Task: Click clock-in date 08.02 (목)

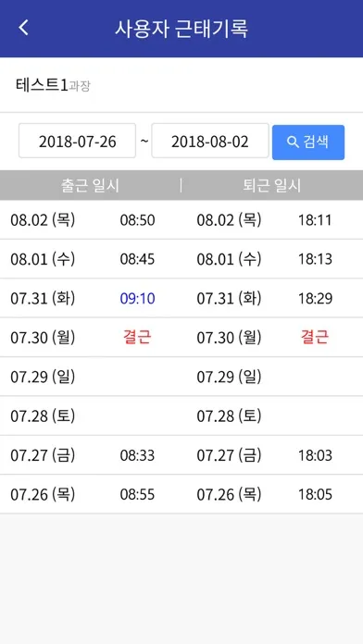Action: (43, 220)
